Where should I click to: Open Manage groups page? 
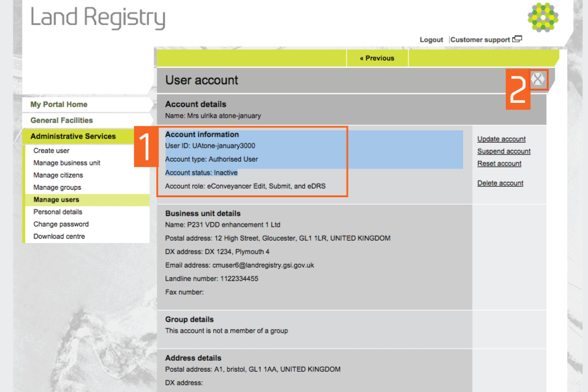click(x=57, y=187)
